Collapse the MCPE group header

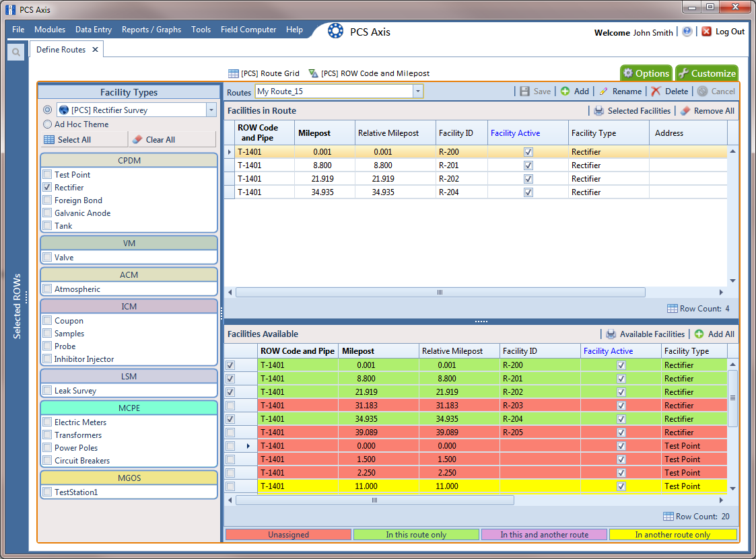(129, 408)
